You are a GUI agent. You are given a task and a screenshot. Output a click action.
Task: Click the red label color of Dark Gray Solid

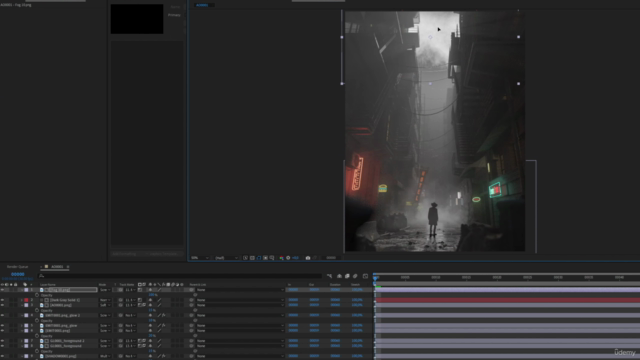[27, 300]
